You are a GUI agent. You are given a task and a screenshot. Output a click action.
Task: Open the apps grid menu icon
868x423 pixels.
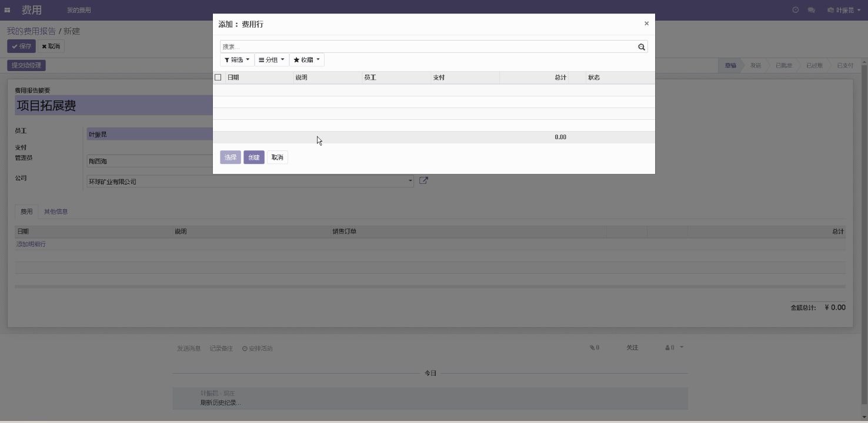point(7,10)
